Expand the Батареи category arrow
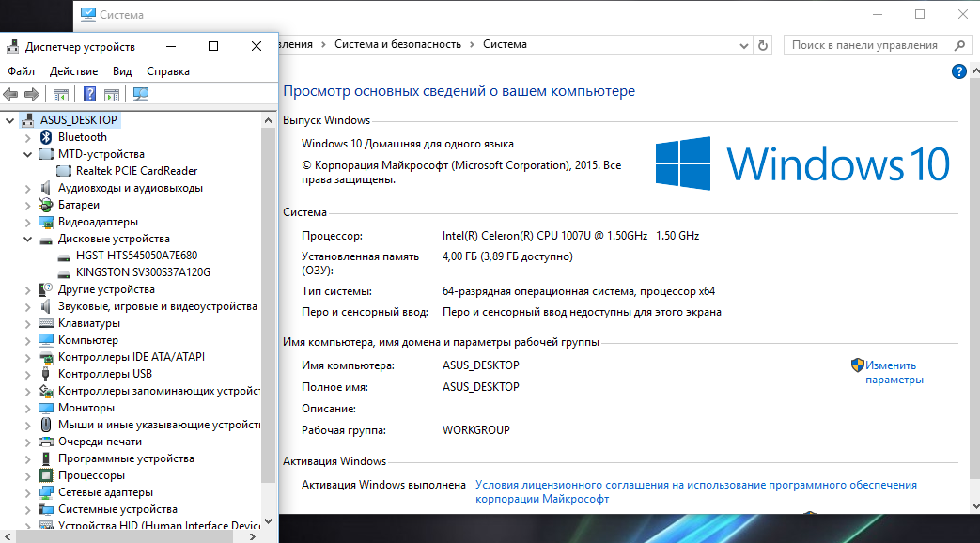Viewport: 980px width, 543px height. point(27,205)
